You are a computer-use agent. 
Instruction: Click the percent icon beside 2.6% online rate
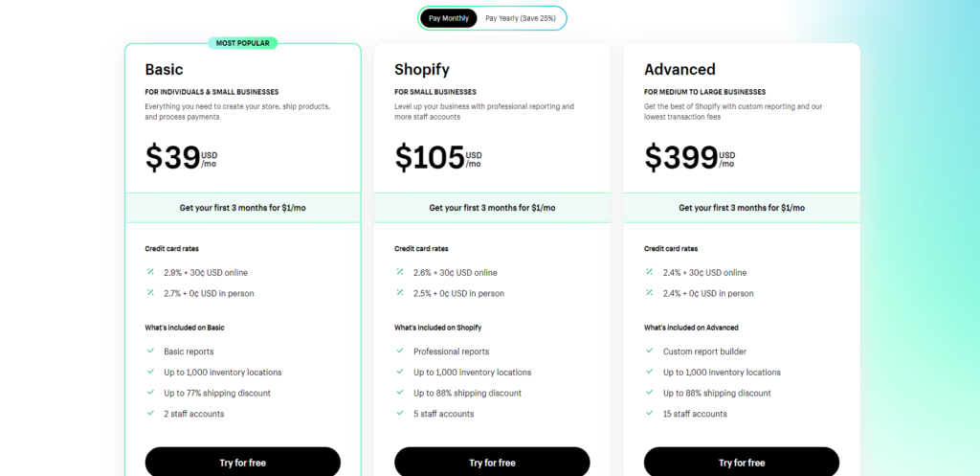coord(400,272)
